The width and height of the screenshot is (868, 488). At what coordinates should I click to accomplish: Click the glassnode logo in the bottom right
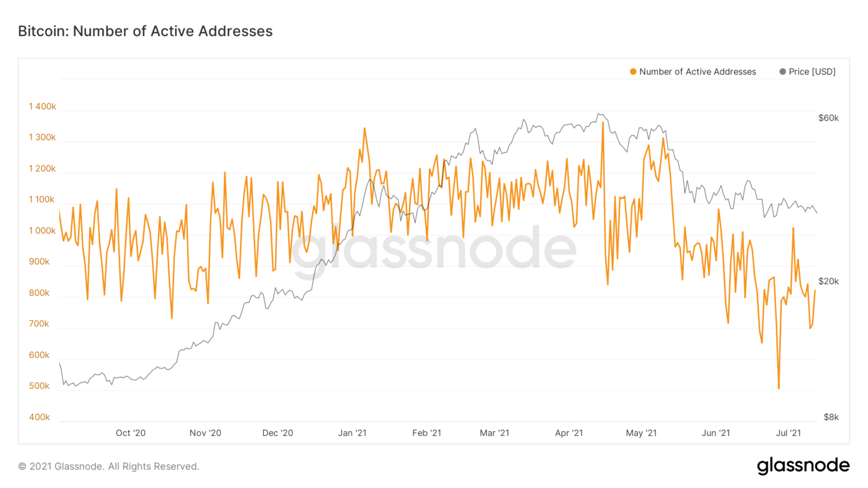pyautogui.click(x=803, y=465)
